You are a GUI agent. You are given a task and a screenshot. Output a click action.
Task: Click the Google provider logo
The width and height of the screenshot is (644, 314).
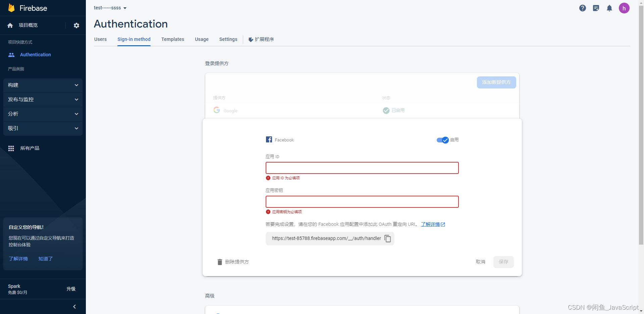coord(217,110)
